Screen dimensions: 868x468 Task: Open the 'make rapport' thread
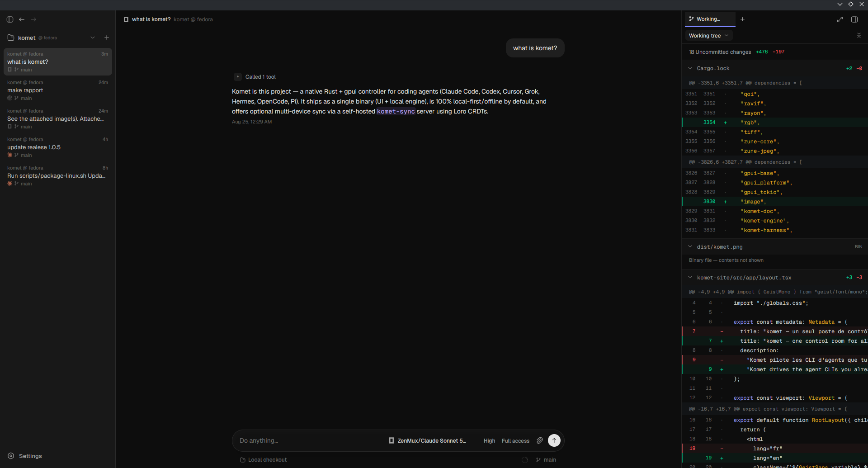pyautogui.click(x=57, y=90)
